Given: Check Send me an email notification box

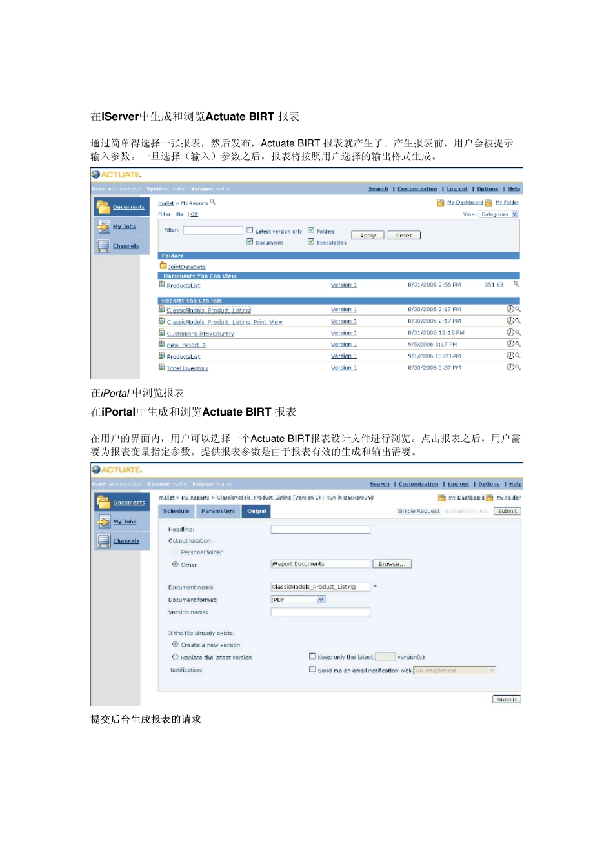Looking at the screenshot, I should click(x=312, y=670).
